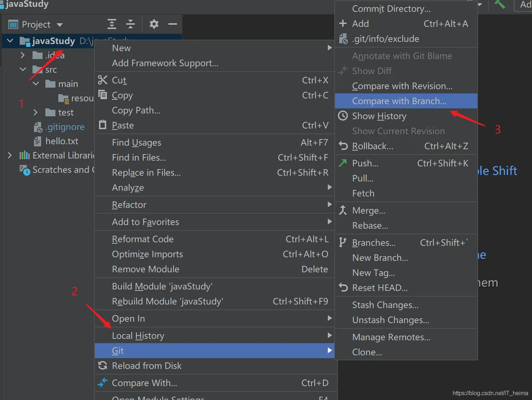Select the Git context menu item
Screen dimensions: 532x400
[x=214, y=351]
